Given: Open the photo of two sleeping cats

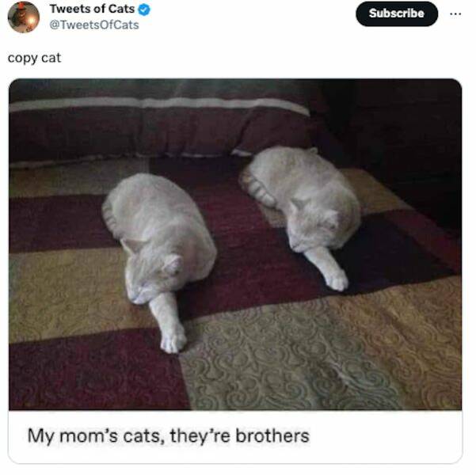Looking at the screenshot, I should point(235,245).
